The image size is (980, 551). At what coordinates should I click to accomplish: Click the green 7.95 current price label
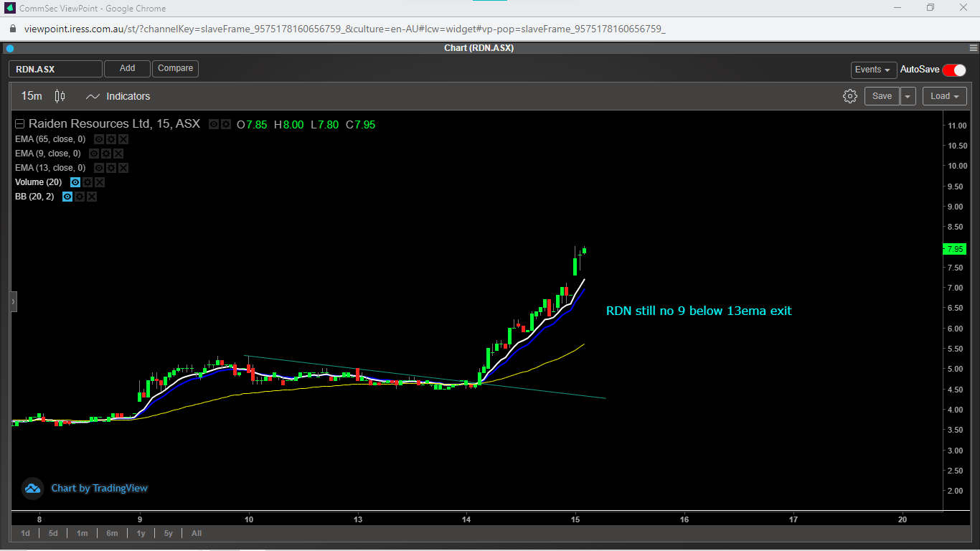click(x=954, y=249)
